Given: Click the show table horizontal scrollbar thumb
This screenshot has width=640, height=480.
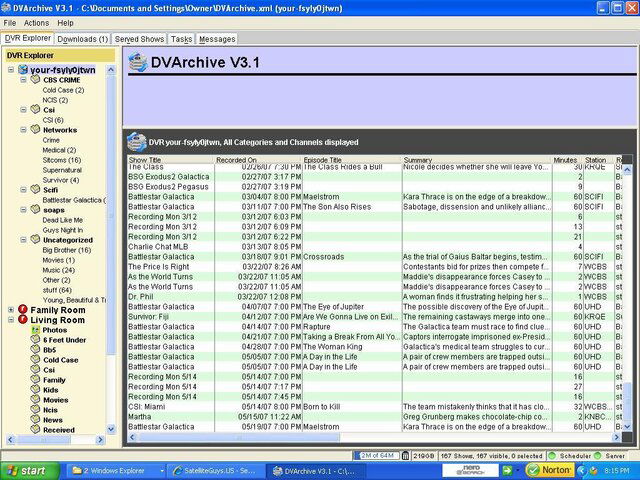Looking at the screenshot, I should [x=239, y=437].
